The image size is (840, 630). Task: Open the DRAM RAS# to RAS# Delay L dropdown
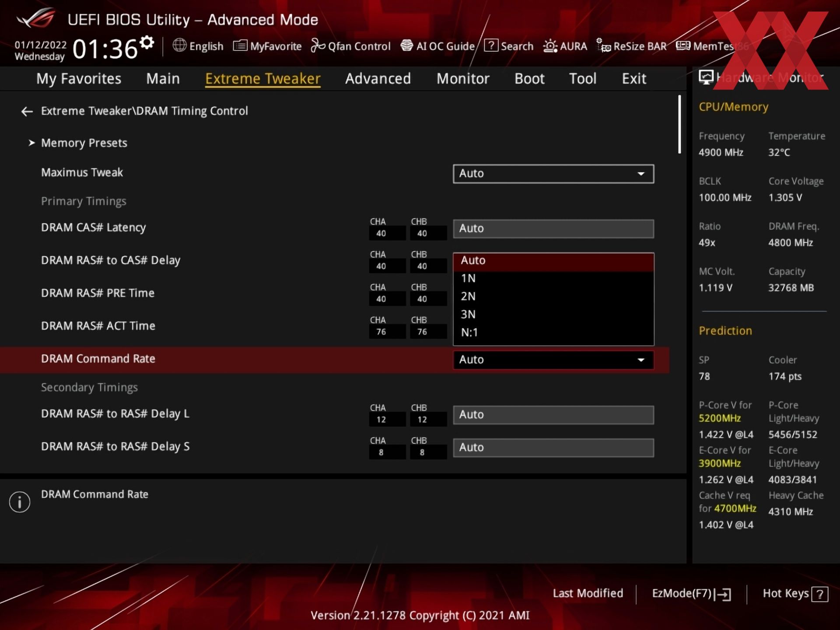point(553,414)
